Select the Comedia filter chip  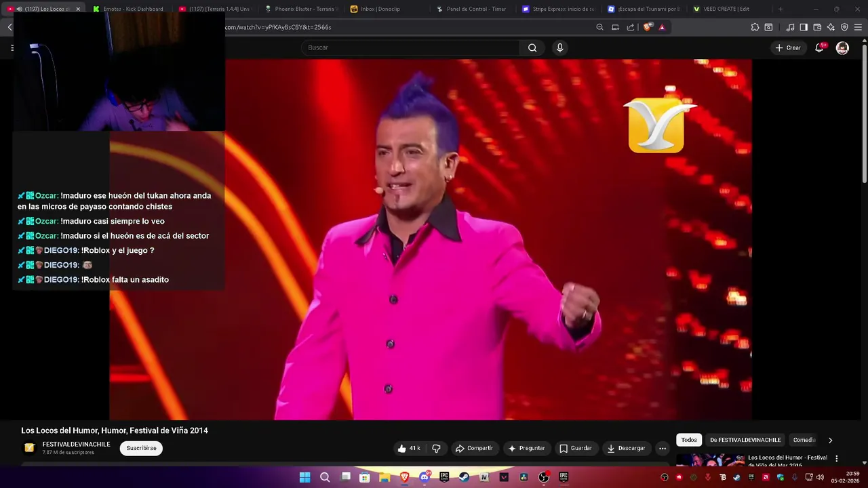[x=804, y=440]
